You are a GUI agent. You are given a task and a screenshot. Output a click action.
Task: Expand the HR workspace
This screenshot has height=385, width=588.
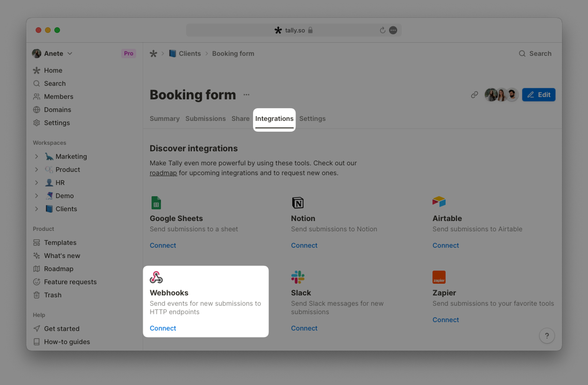tap(37, 182)
